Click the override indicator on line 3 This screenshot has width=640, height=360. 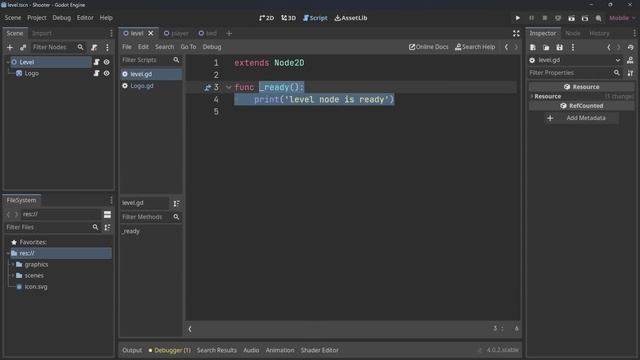tap(207, 87)
